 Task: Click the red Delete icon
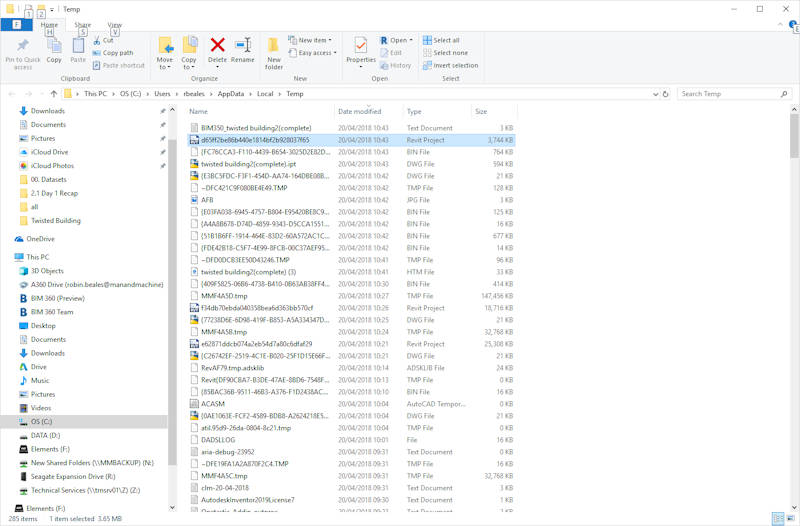click(x=218, y=45)
